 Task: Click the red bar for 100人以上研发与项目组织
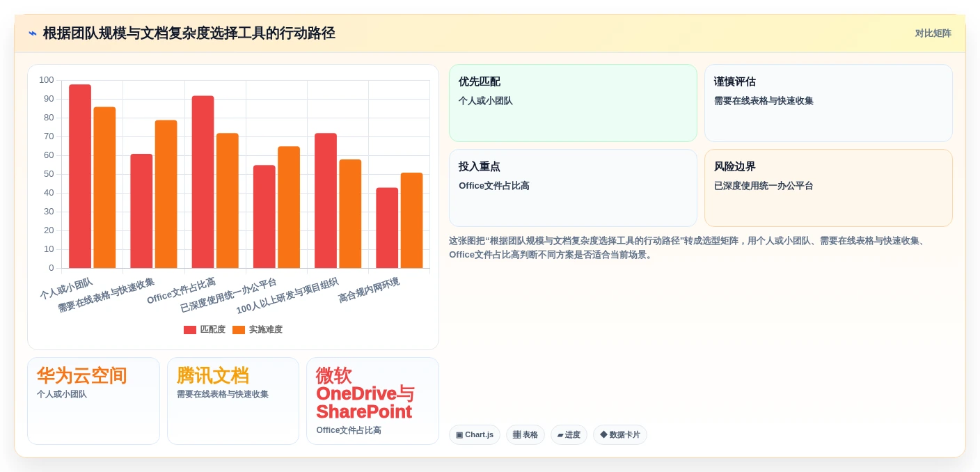(x=326, y=200)
